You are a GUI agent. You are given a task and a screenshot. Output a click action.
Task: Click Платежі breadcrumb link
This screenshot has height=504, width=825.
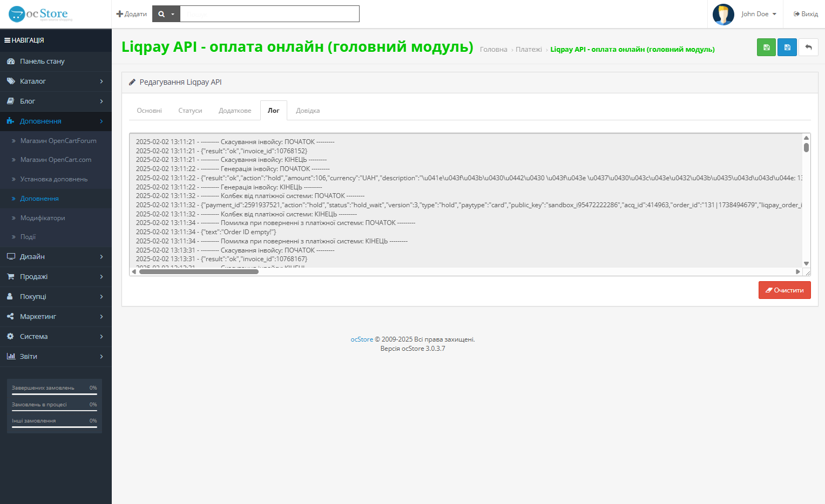(529, 50)
